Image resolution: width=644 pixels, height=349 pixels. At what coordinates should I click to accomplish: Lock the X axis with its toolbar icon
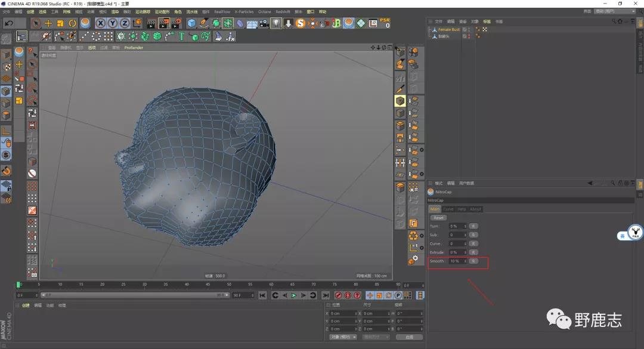[x=100, y=23]
